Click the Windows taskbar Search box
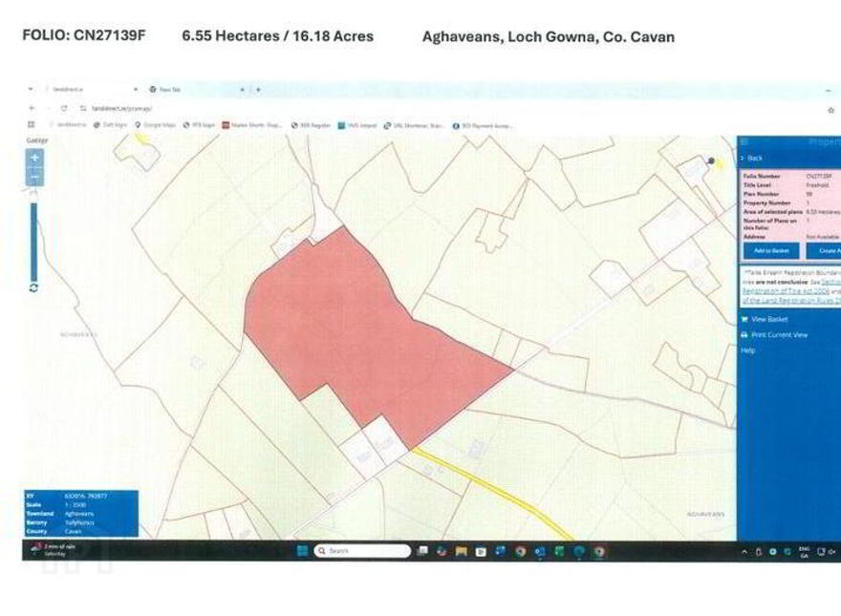The width and height of the screenshot is (841, 616). point(362,551)
